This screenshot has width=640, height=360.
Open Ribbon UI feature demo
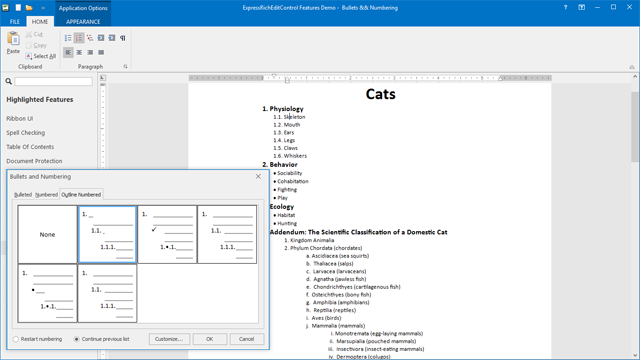point(20,118)
